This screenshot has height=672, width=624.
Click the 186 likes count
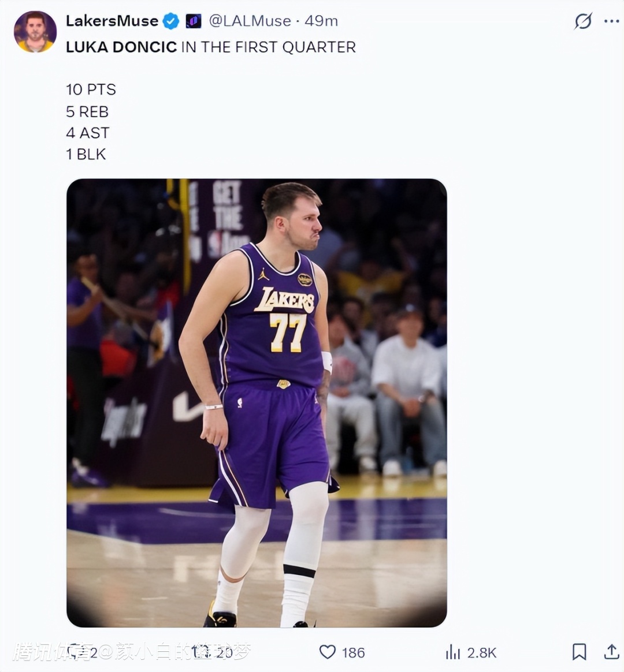point(353,652)
